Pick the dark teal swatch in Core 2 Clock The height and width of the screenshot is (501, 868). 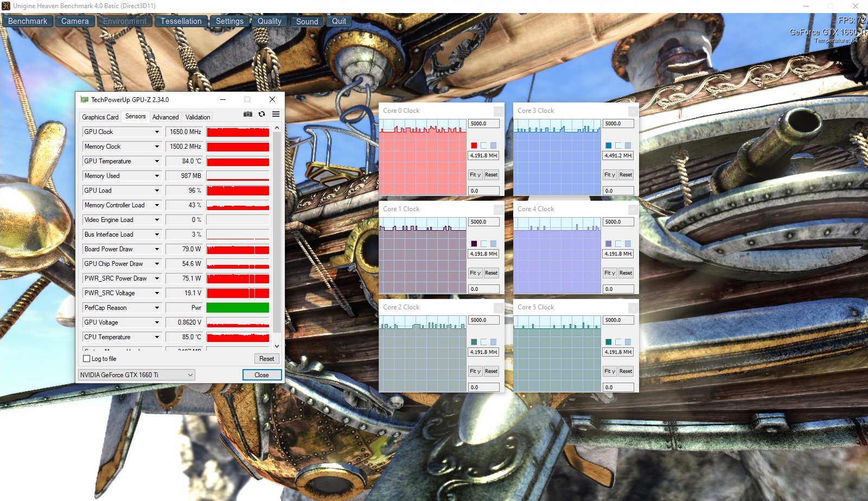pyautogui.click(x=474, y=342)
